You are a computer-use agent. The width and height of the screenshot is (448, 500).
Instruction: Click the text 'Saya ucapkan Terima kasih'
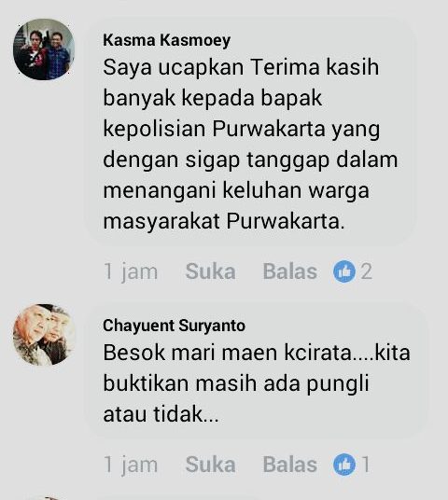click(x=241, y=67)
